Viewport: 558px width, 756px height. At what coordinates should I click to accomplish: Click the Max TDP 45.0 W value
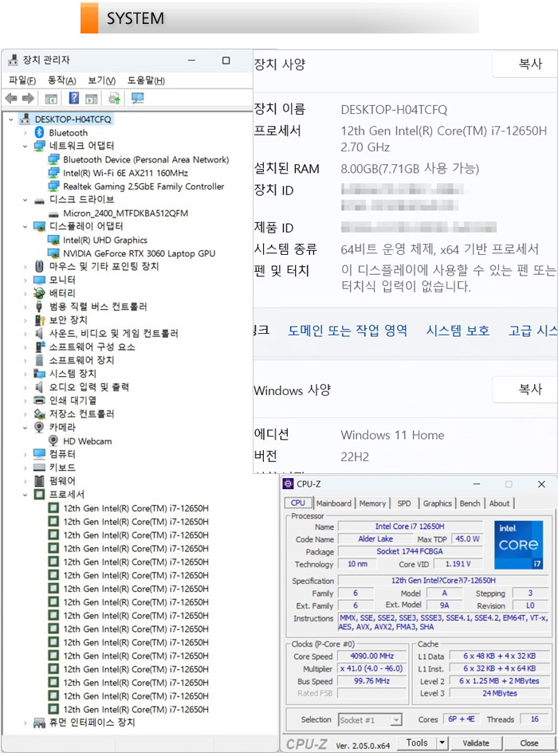(x=467, y=539)
